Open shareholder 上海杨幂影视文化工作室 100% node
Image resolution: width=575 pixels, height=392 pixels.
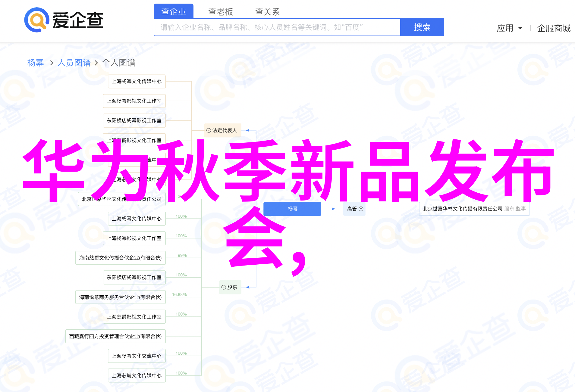coord(134,238)
